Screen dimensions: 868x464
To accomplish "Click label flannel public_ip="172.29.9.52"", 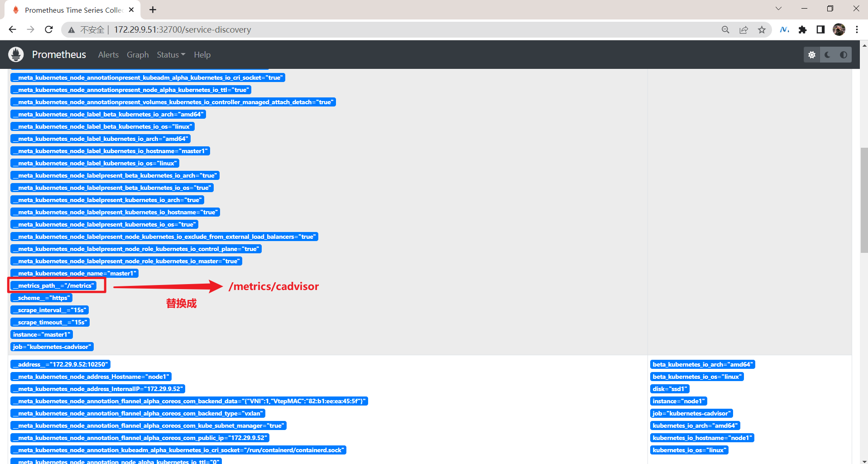I will click(x=140, y=438).
